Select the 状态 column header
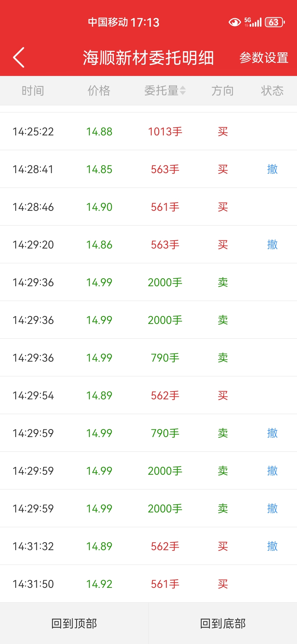 (272, 91)
